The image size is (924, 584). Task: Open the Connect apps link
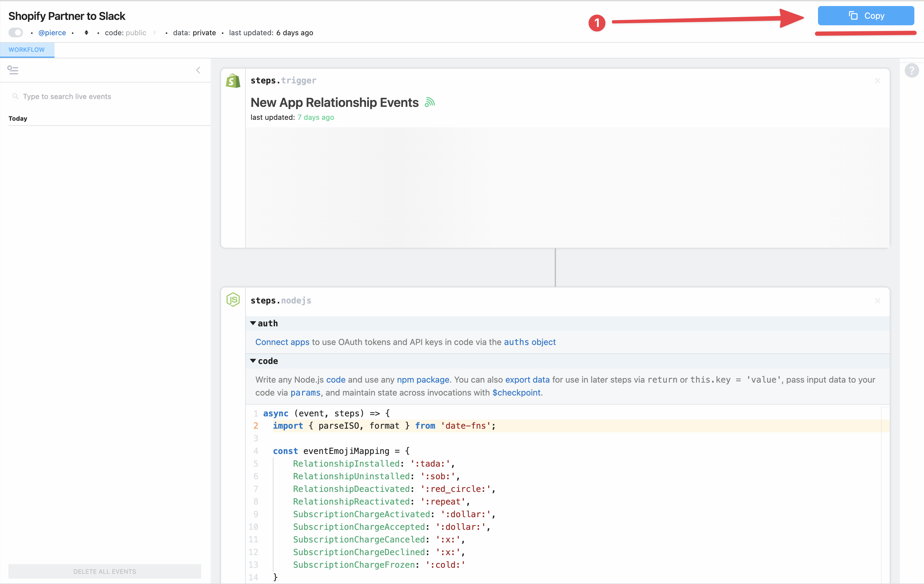coord(283,342)
